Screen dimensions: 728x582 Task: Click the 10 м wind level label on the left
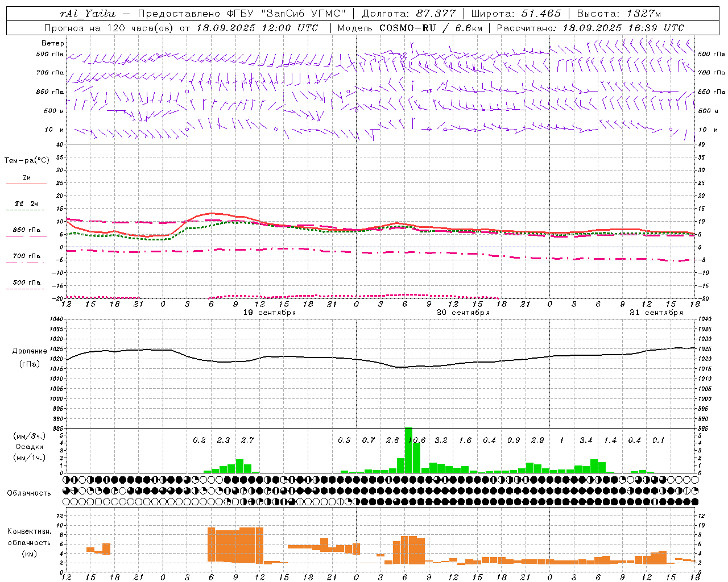55,130
